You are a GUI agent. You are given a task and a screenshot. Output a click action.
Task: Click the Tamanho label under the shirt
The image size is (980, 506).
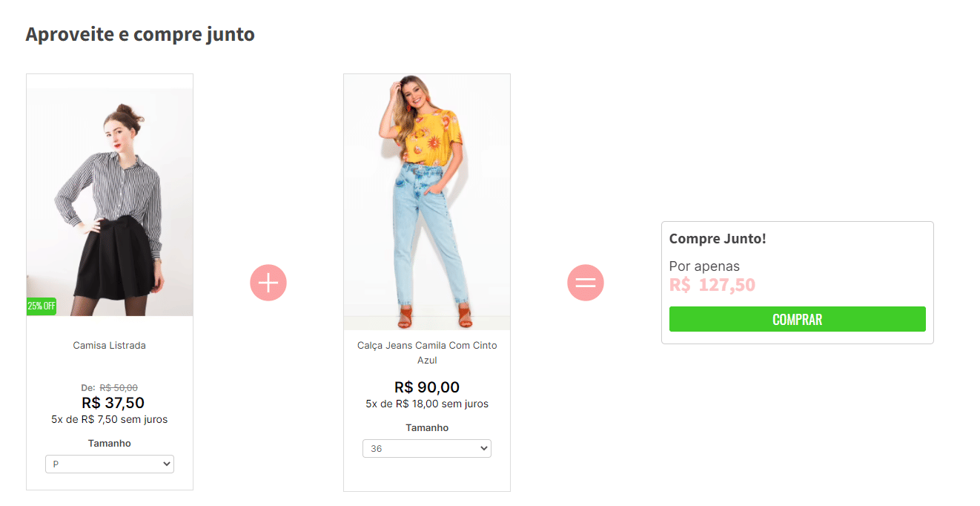110,443
